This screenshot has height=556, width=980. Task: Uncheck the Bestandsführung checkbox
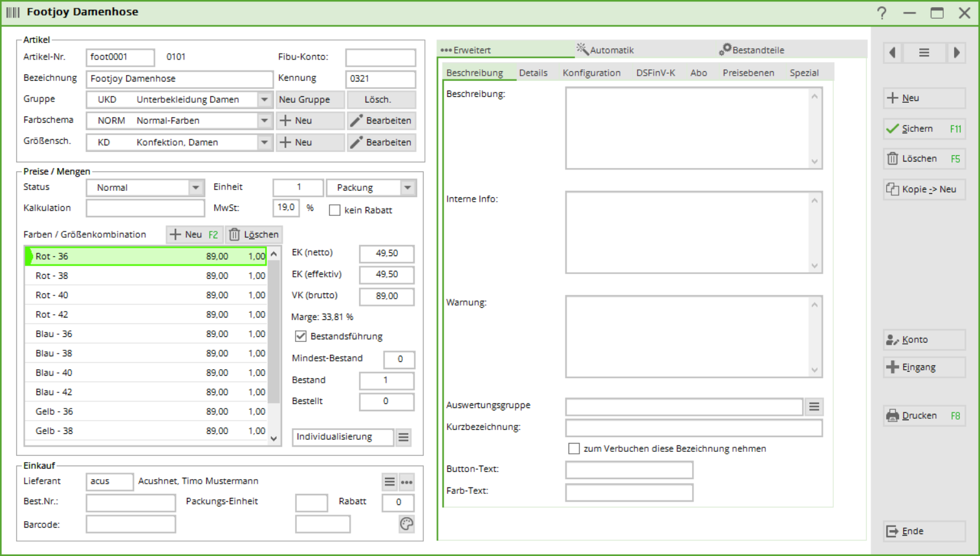pos(301,336)
